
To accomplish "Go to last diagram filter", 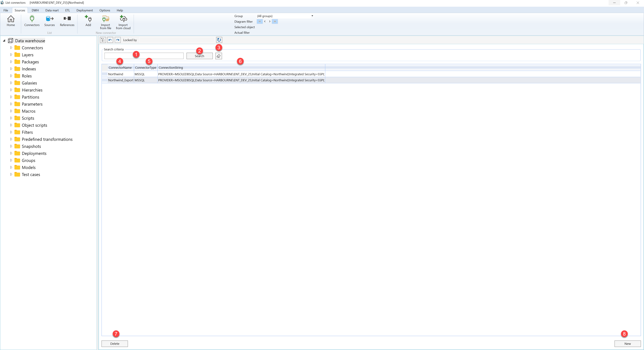I will tap(275, 21).
